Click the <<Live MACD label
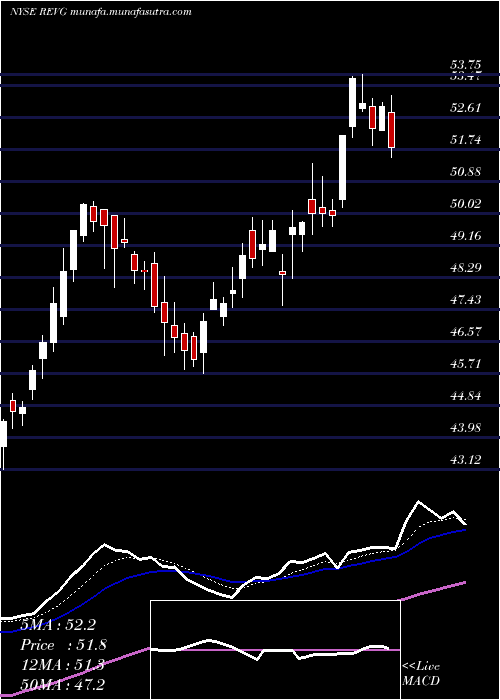The width and height of the screenshot is (500, 700). 421,673
